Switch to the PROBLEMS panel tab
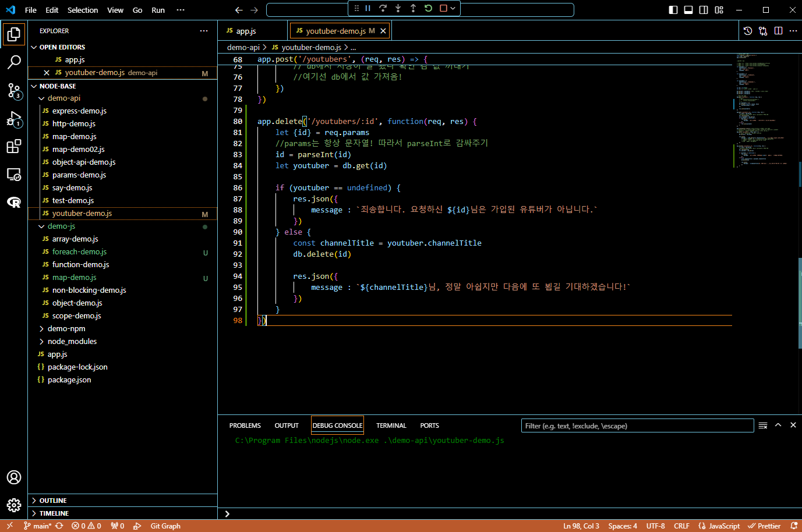 coord(245,425)
